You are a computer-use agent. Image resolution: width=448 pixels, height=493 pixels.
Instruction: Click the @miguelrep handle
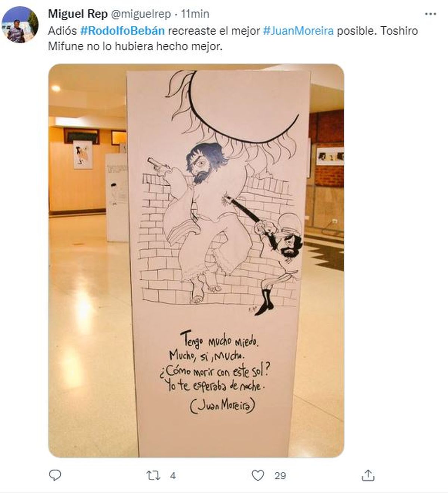pyautogui.click(x=140, y=14)
